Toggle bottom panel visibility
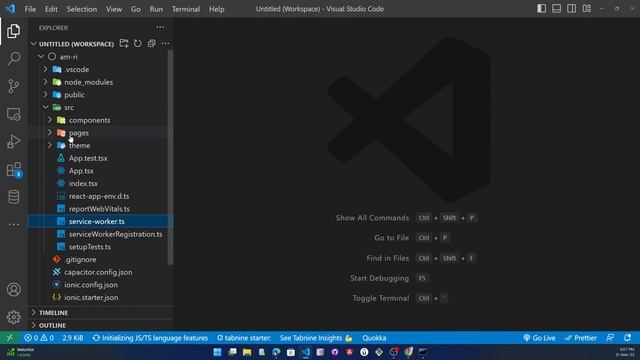Image resolution: width=640 pixels, height=360 pixels. pyautogui.click(x=556, y=9)
